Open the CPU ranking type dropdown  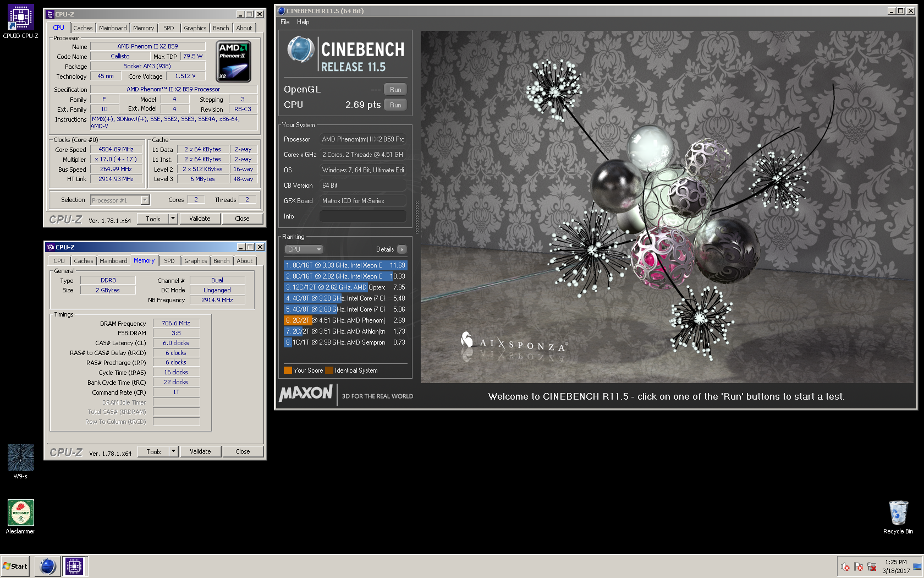point(304,249)
